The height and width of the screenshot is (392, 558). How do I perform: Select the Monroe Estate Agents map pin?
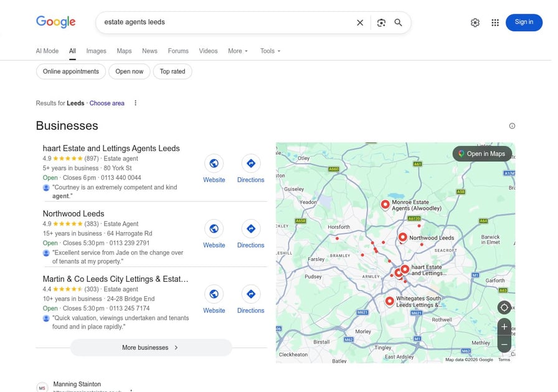(385, 205)
